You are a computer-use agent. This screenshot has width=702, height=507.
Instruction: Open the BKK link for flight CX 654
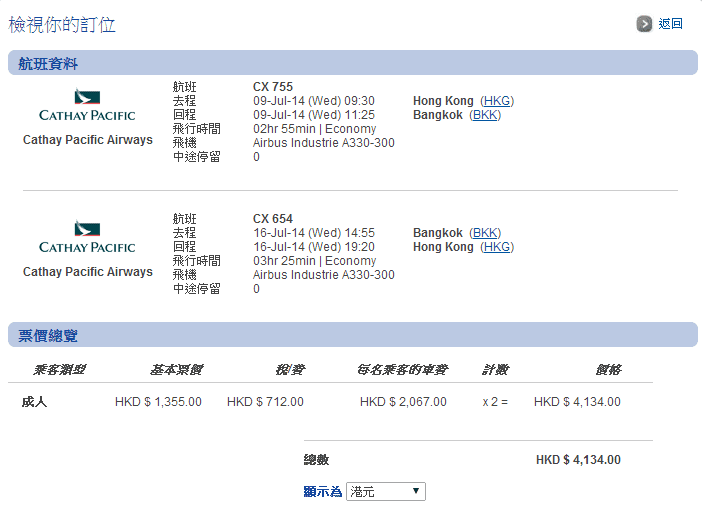[486, 233]
